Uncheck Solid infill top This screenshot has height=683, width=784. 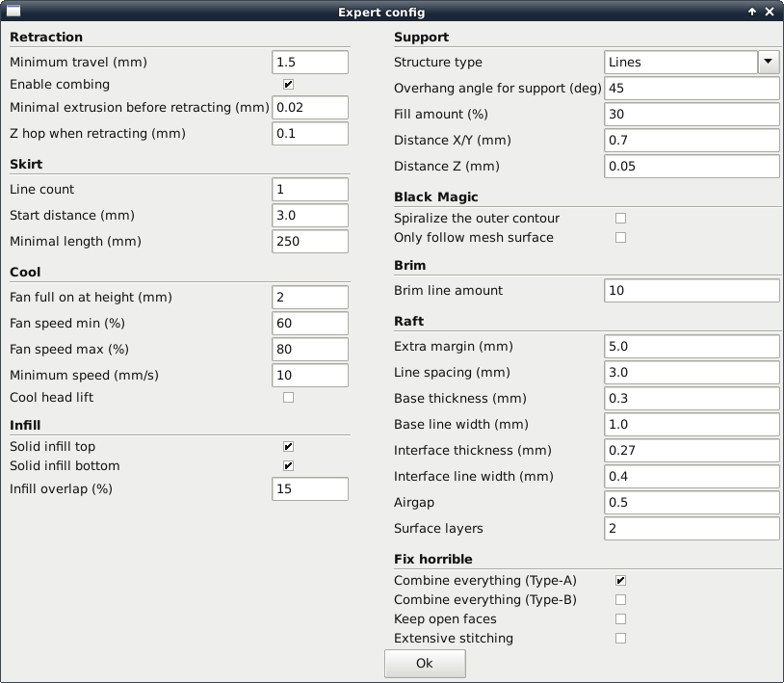[288, 446]
